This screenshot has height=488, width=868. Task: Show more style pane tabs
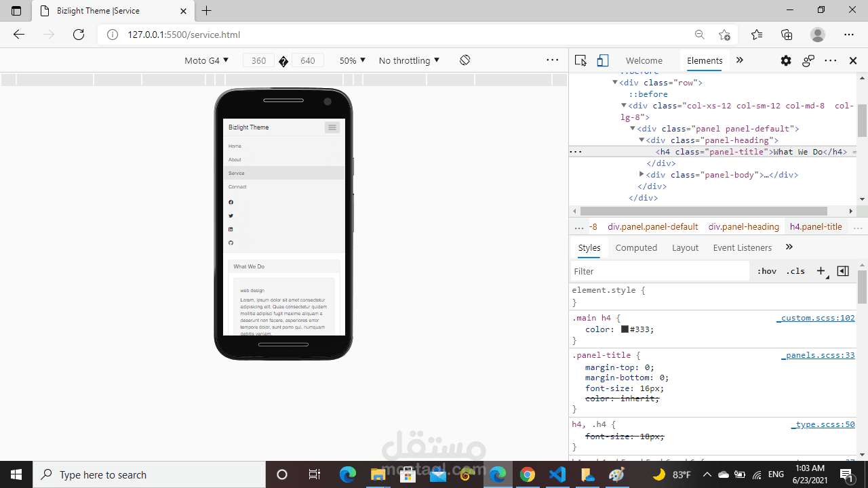click(x=789, y=247)
